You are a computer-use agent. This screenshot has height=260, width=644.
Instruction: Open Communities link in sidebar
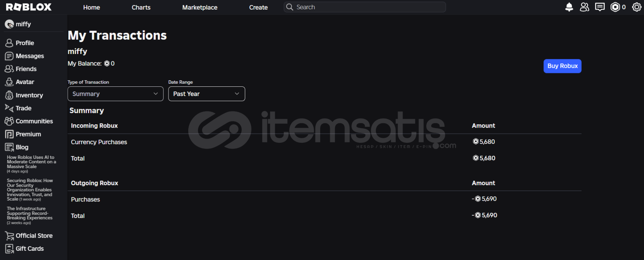point(34,121)
